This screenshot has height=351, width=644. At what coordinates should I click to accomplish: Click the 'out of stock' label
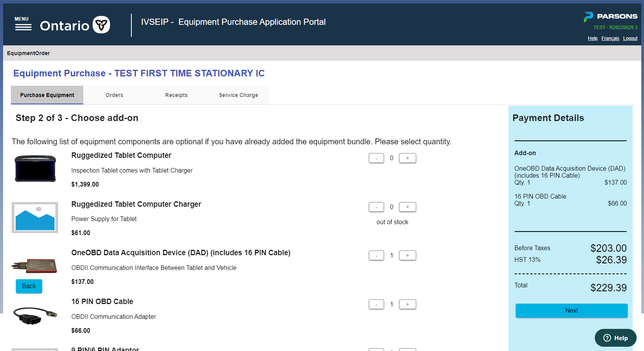point(393,222)
